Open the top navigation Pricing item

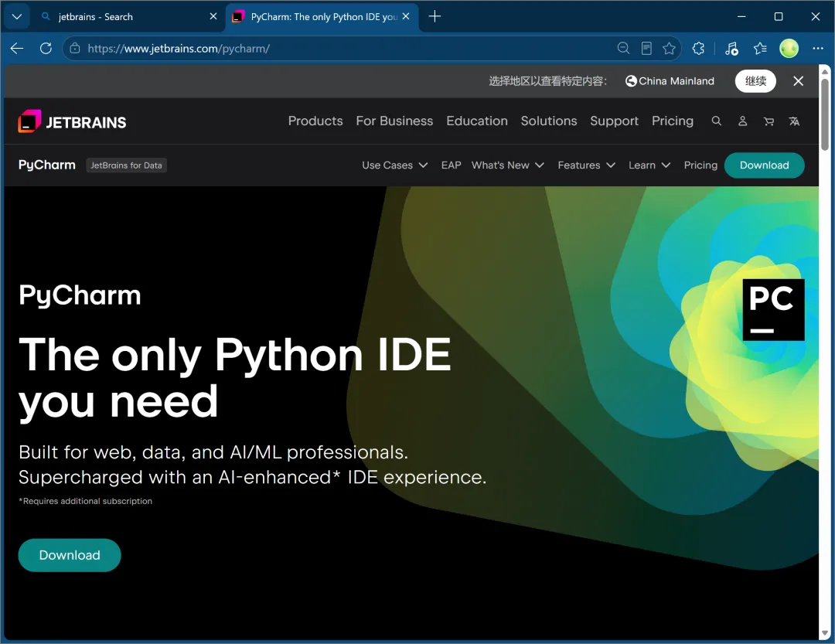[x=672, y=121]
